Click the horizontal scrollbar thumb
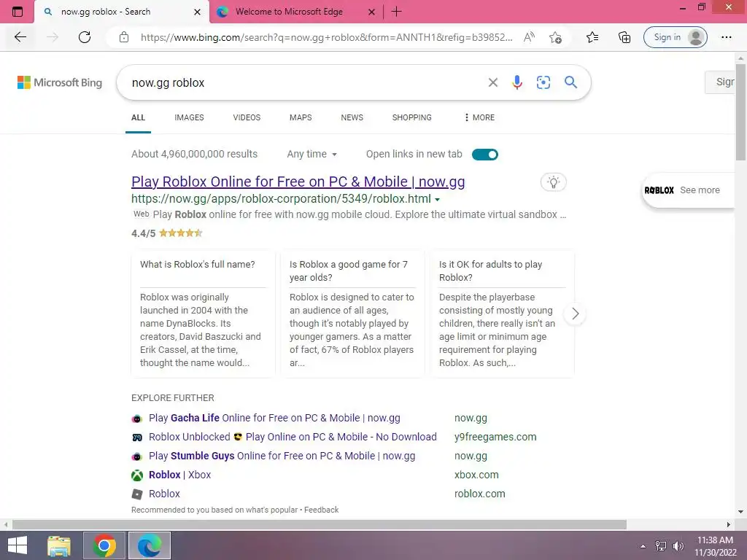Image resolution: width=747 pixels, height=560 pixels. point(320,524)
